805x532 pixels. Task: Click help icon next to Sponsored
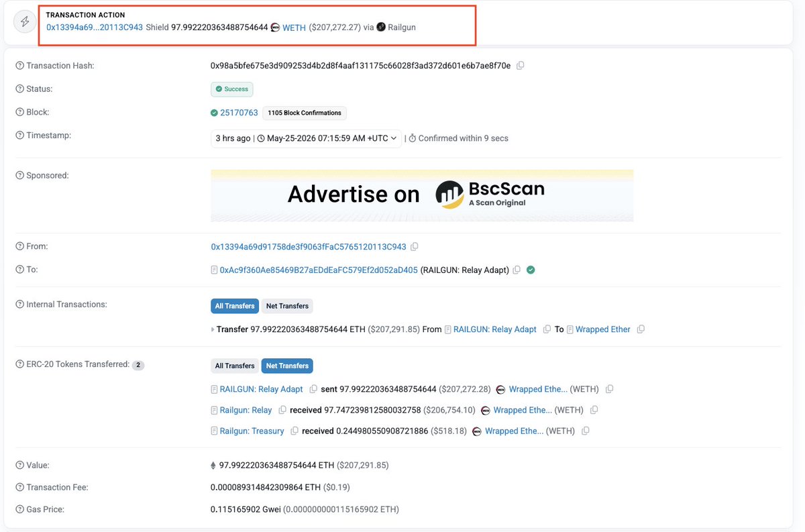[x=19, y=176]
